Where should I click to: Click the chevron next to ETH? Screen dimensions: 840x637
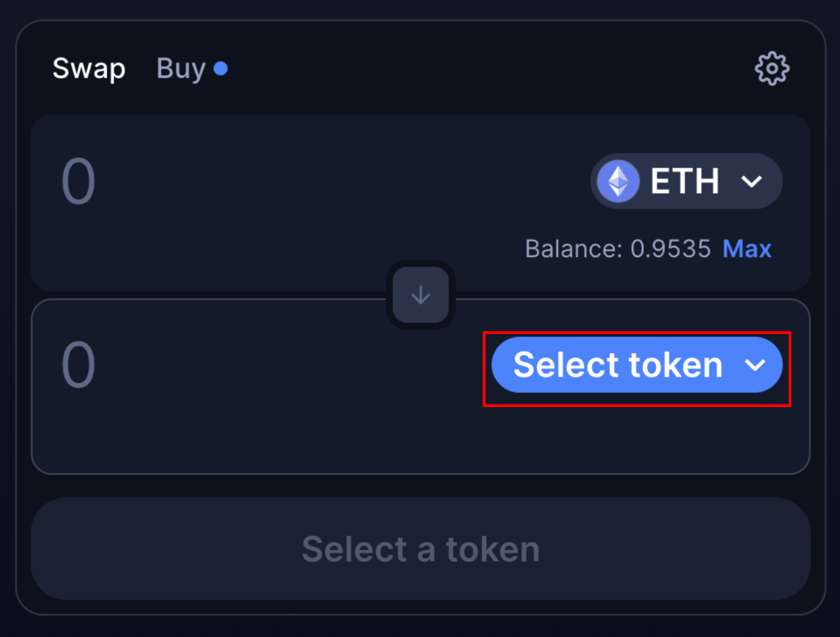[x=751, y=181]
